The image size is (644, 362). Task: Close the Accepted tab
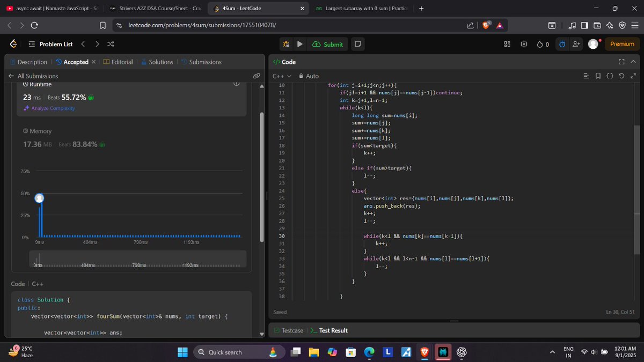point(94,62)
